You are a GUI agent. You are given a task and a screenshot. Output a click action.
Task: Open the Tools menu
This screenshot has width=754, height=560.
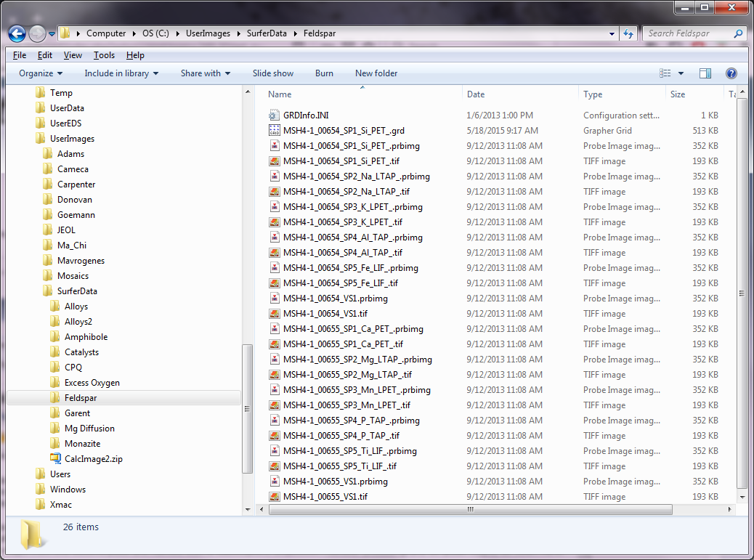pos(104,55)
